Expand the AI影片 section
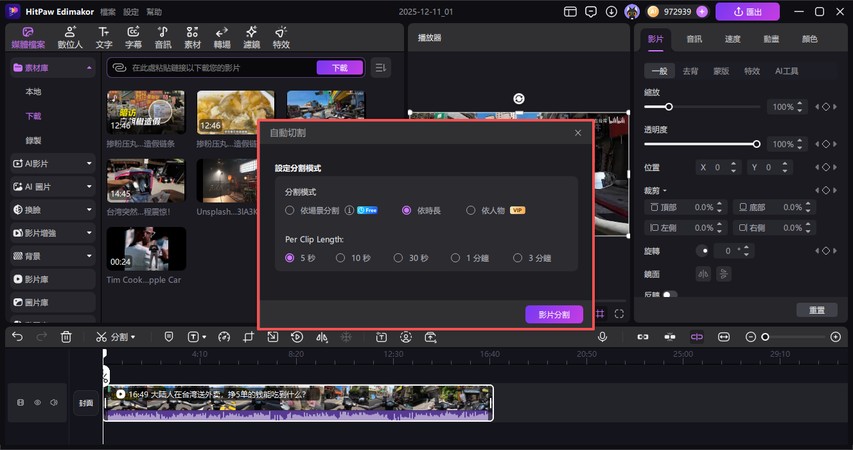 [89, 163]
